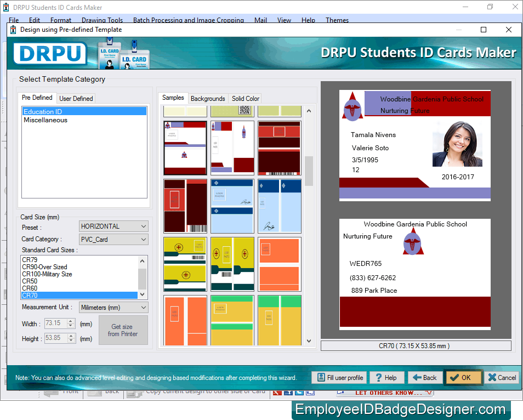Viewport: 523px width, 420px height.
Task: Expand the Measurement Unit dropdown
Action: [x=113, y=308]
